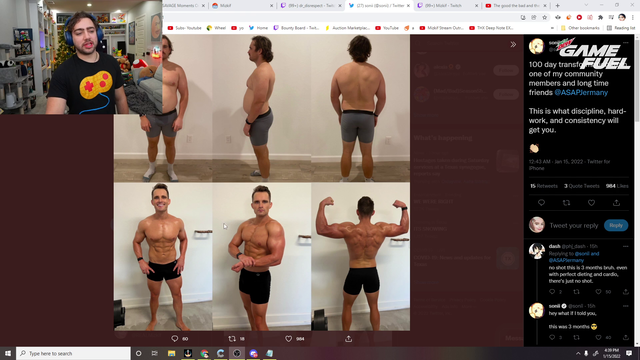Click reply icon below the photo
Screen dimensions: 640x360
tap(175, 338)
